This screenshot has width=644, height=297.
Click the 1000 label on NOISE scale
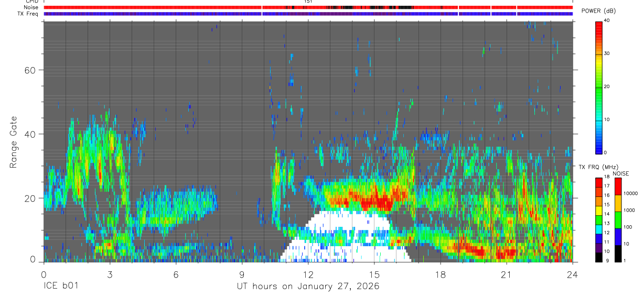click(629, 210)
